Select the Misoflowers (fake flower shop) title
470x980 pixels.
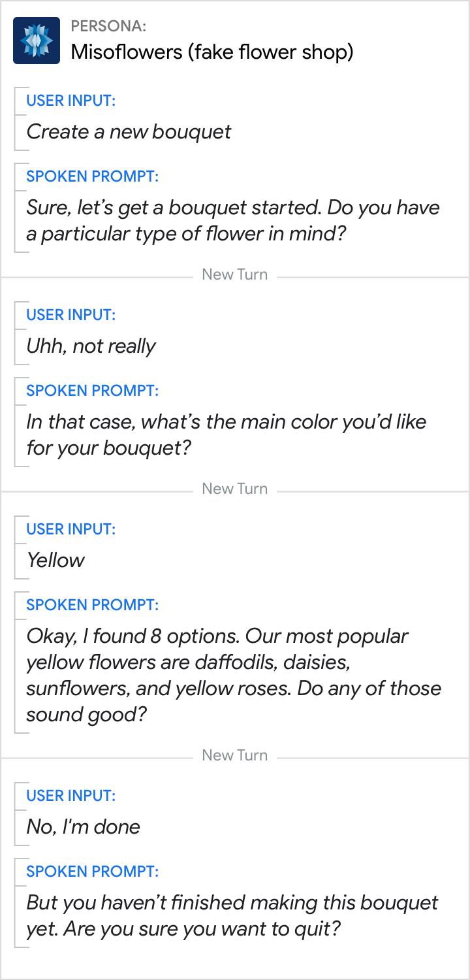click(x=211, y=52)
